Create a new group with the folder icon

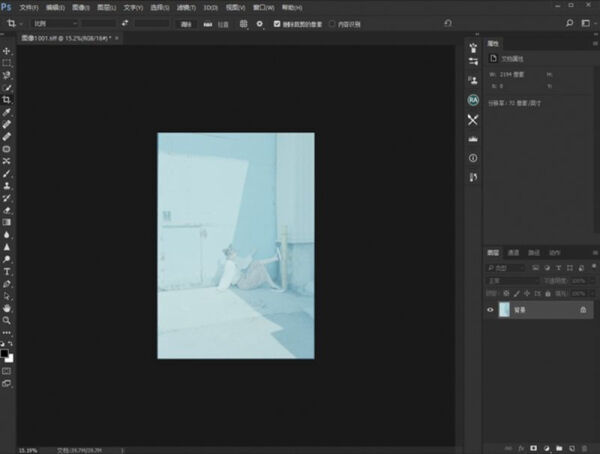tap(560, 447)
